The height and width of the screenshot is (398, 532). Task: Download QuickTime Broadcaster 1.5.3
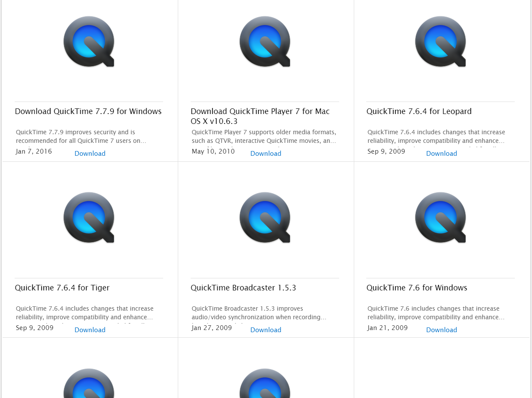coord(266,330)
